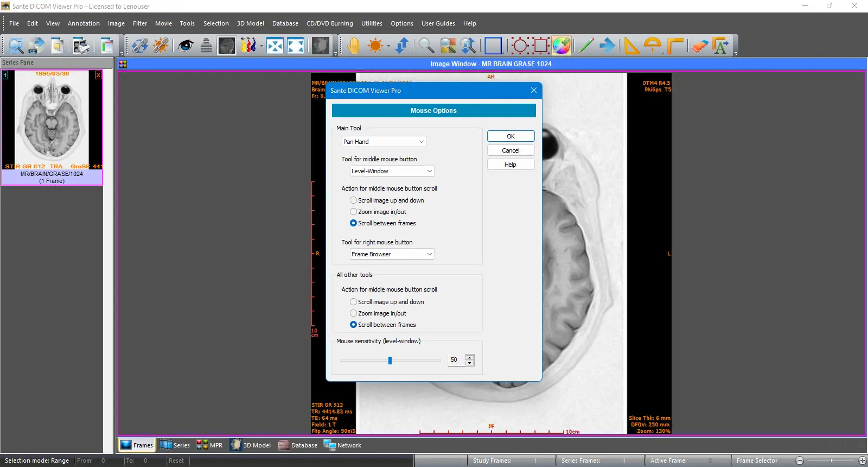Open the Main Tool Pan Hand dropdown
Viewport: 868px width, 467px height.
coord(384,142)
